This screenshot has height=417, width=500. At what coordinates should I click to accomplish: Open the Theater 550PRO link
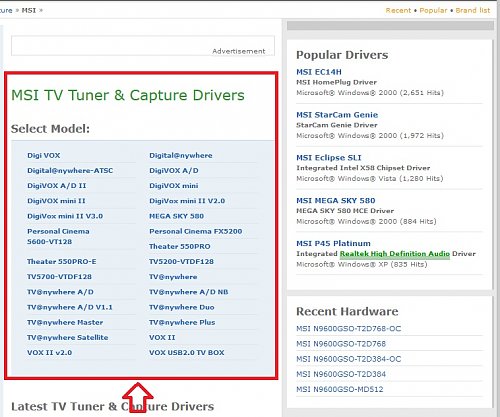[x=180, y=246]
